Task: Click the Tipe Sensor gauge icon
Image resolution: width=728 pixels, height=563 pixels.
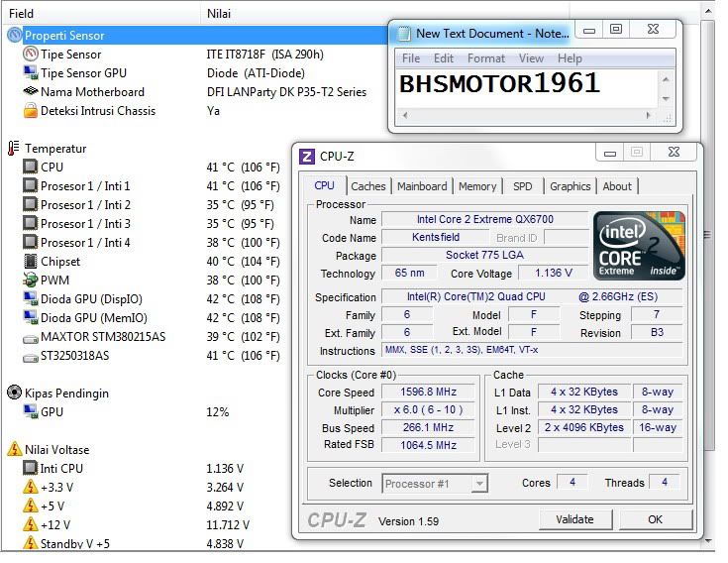Action: coord(30,54)
